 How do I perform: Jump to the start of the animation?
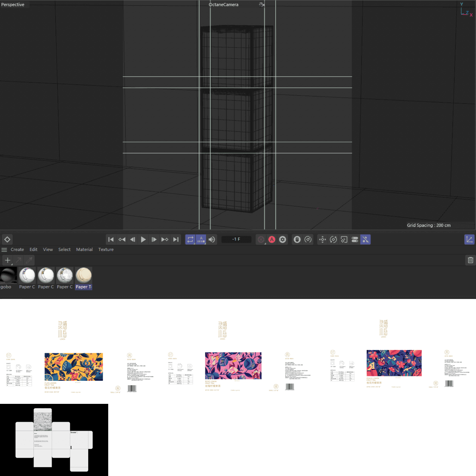click(x=111, y=239)
